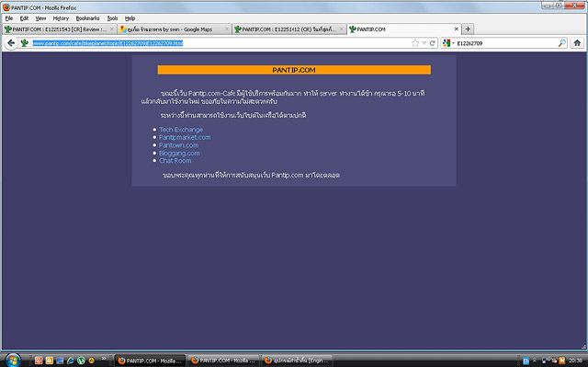The image size is (588, 367).
Task: Select the active PANTIP.COM tab
Action: coord(403,29)
